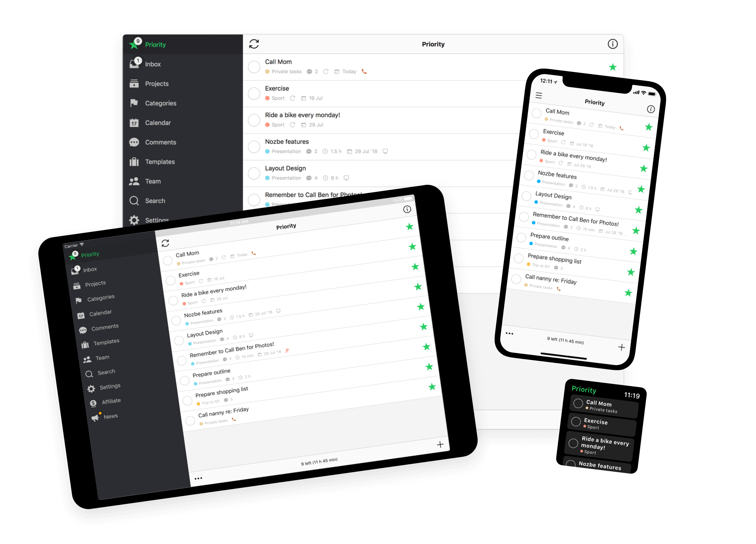
Task: Click the sync refresh icon at top
Action: click(x=254, y=44)
